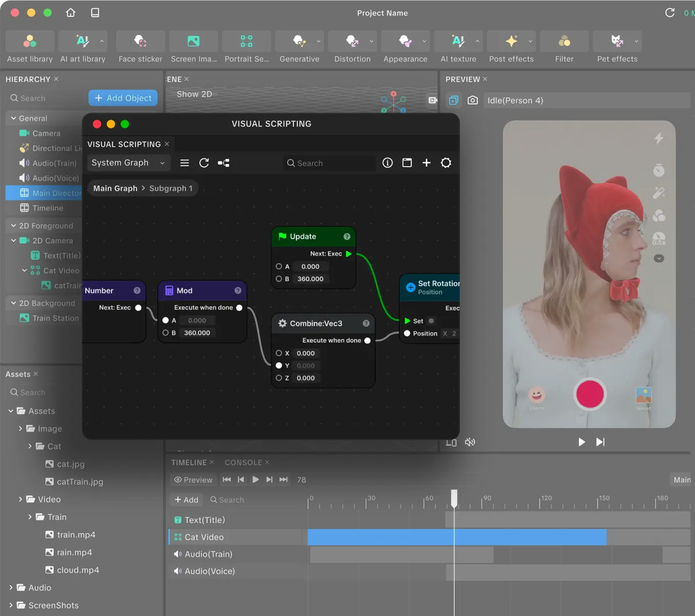
Task: Open help on the Update node
Action: (x=347, y=237)
